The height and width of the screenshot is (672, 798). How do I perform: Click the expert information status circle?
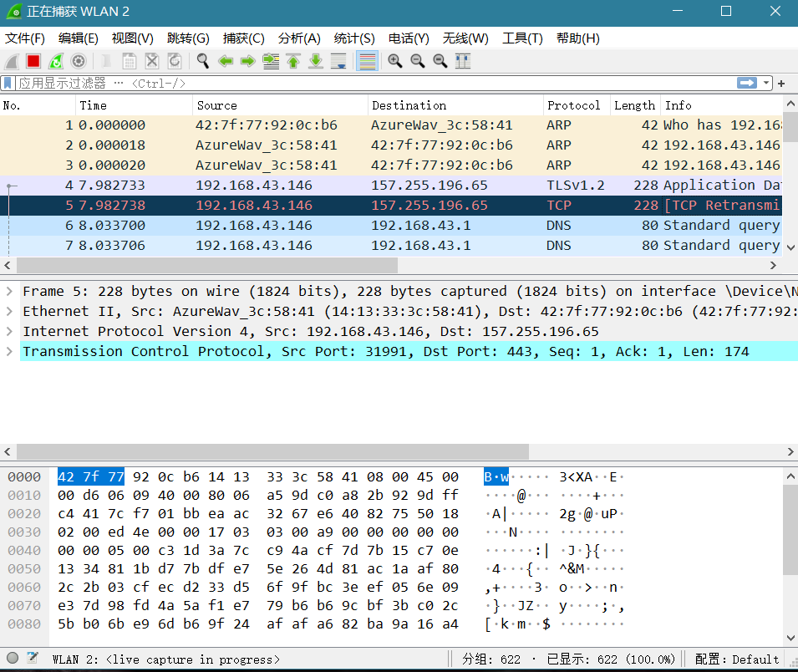pyautogui.click(x=13, y=658)
